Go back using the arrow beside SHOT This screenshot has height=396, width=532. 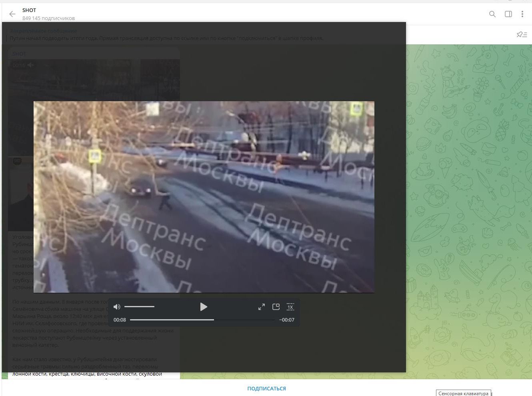tap(12, 14)
